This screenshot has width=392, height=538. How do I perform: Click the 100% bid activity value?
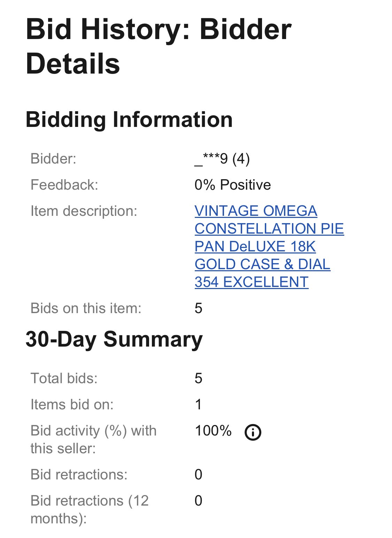pyautogui.click(x=213, y=431)
